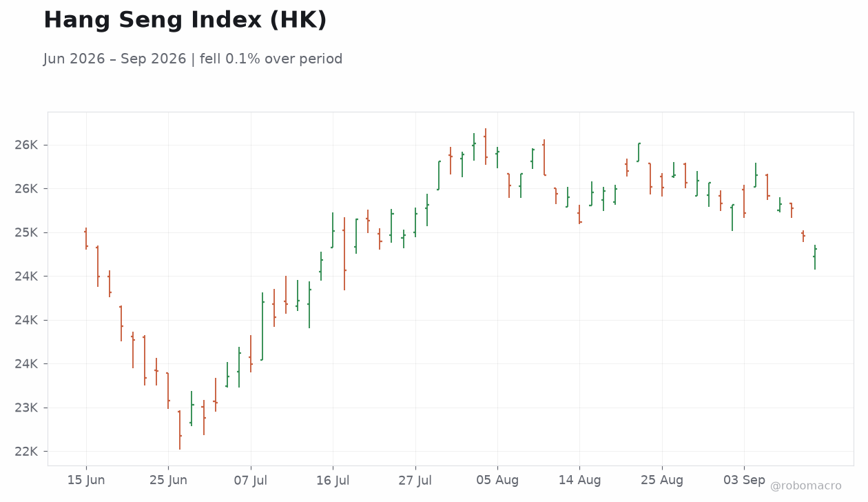Select the 27 Jul x-axis label

click(x=415, y=480)
